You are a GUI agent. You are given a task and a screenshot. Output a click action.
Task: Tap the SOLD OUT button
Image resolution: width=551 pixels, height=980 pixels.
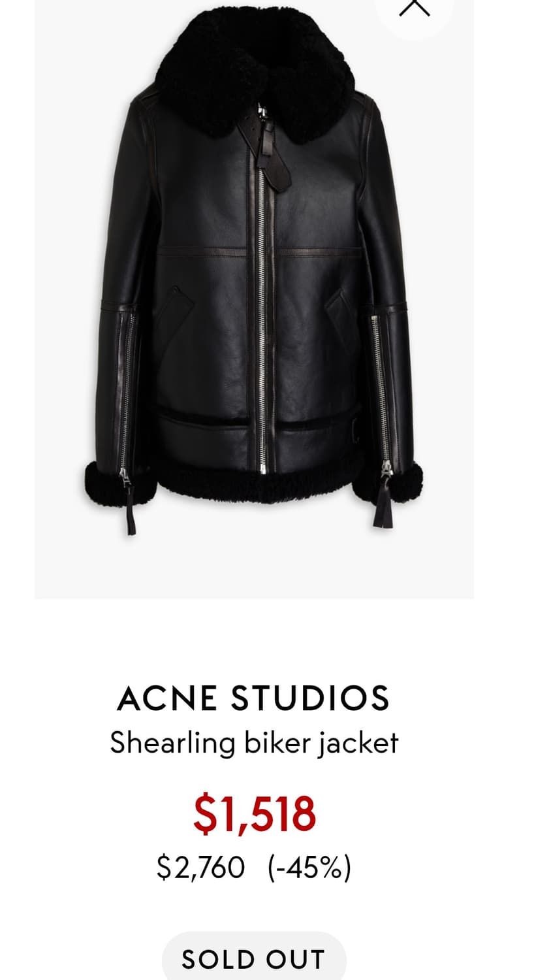(x=254, y=959)
